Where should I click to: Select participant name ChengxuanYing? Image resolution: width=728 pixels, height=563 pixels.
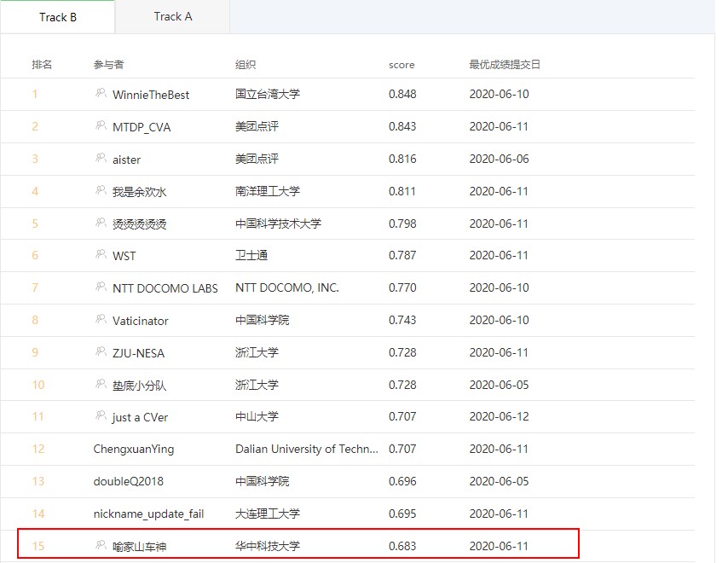134,450
